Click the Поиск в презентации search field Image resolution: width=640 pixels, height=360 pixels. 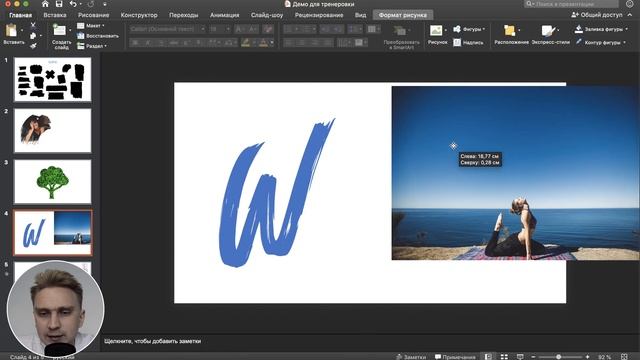point(571,4)
